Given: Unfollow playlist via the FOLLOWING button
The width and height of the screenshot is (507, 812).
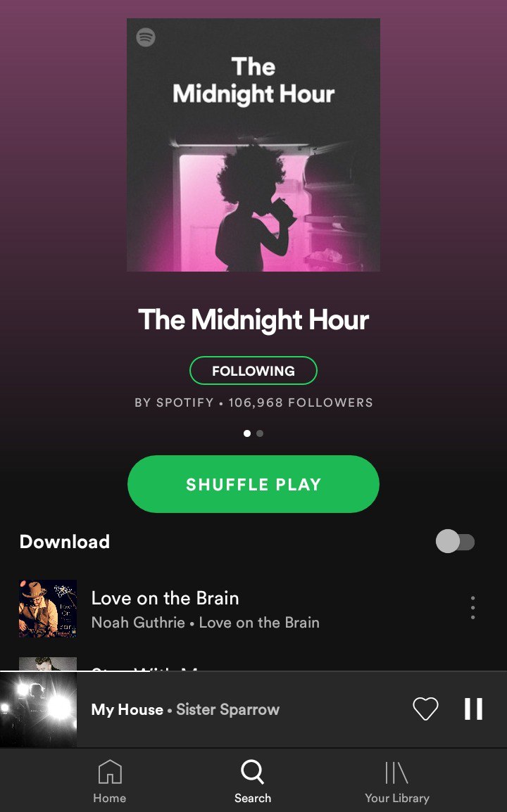Looking at the screenshot, I should (254, 371).
